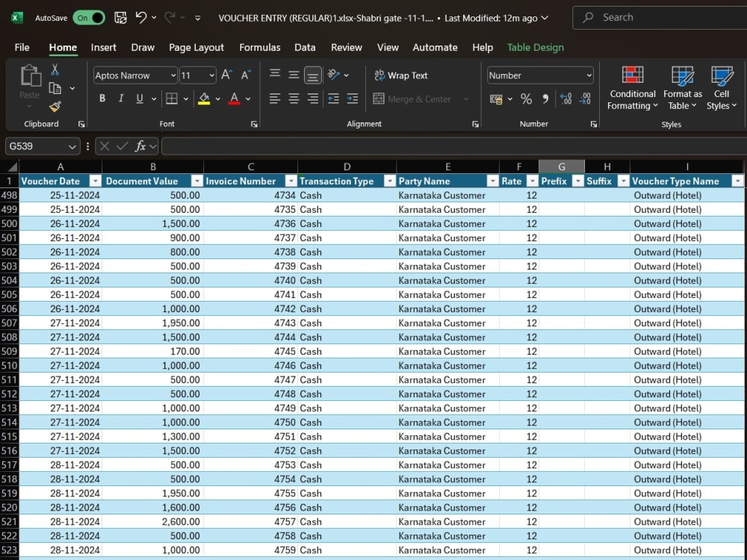Click the Format as Table button
This screenshot has width=747, height=560.
click(x=682, y=89)
